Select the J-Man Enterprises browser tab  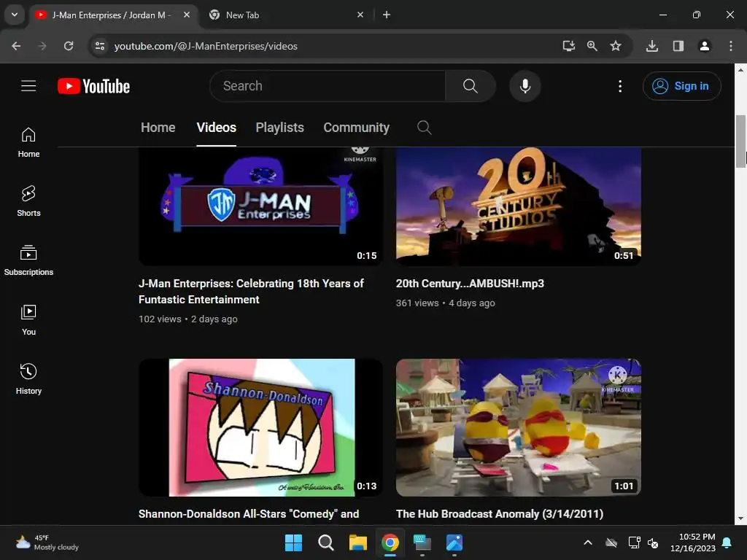[x=113, y=15]
